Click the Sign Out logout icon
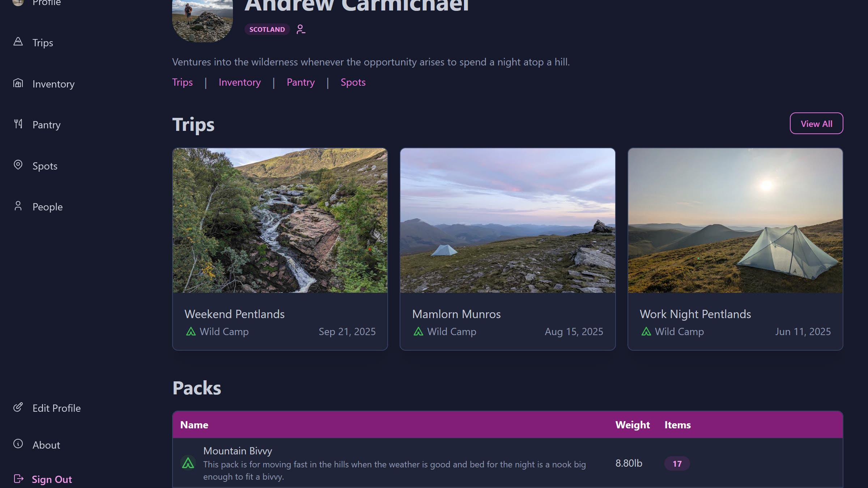 pos(18,478)
